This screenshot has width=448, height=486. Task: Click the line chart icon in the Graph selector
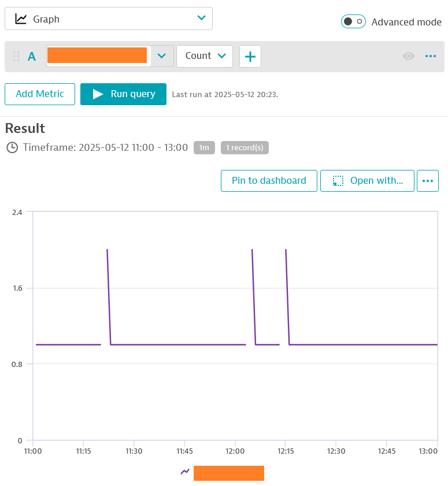[21, 19]
